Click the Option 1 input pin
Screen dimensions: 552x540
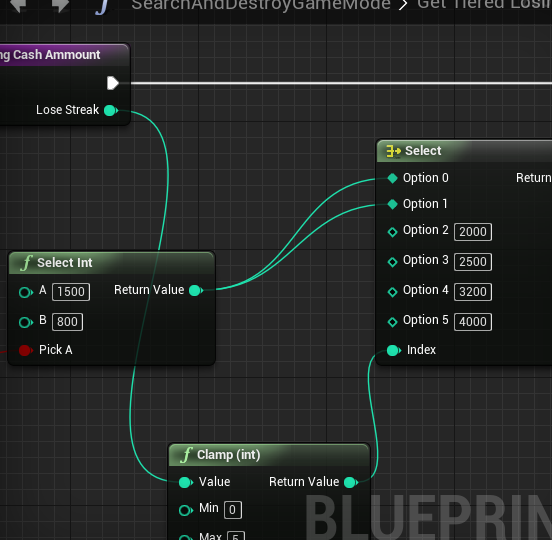click(392, 204)
